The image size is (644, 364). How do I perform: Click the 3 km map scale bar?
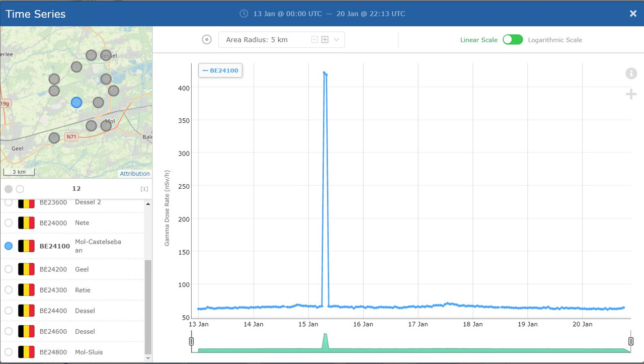coord(19,172)
